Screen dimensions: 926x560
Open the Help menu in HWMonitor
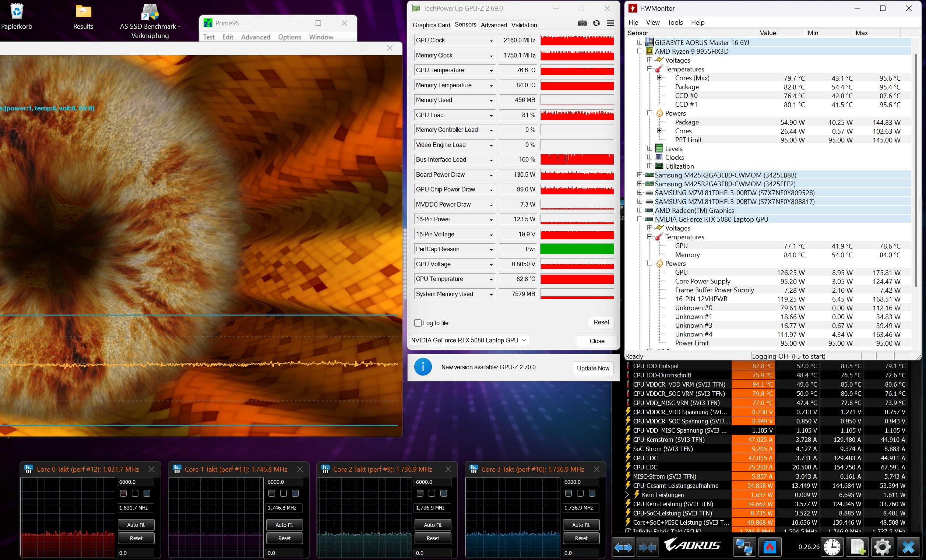click(x=697, y=22)
